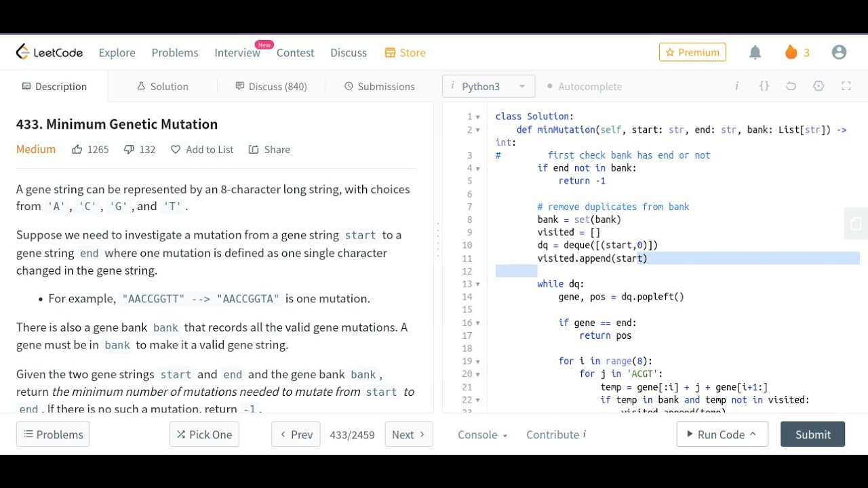
Task: Open editor settings gear icon
Action: [x=818, y=86]
